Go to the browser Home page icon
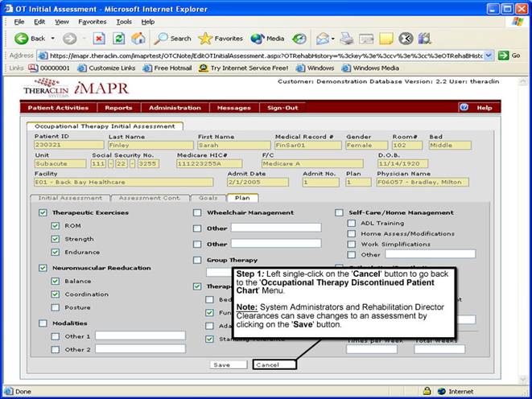 pos(138,38)
